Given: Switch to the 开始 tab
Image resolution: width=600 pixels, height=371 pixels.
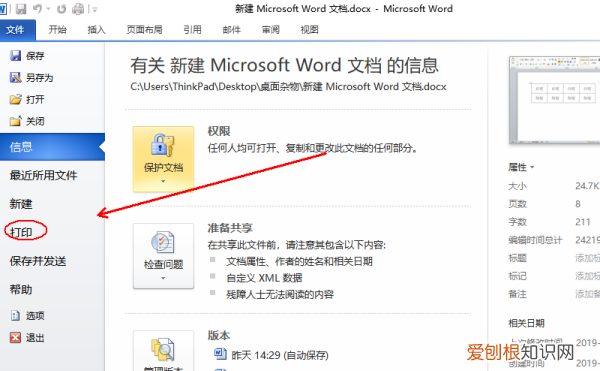Looking at the screenshot, I should click(x=57, y=29).
